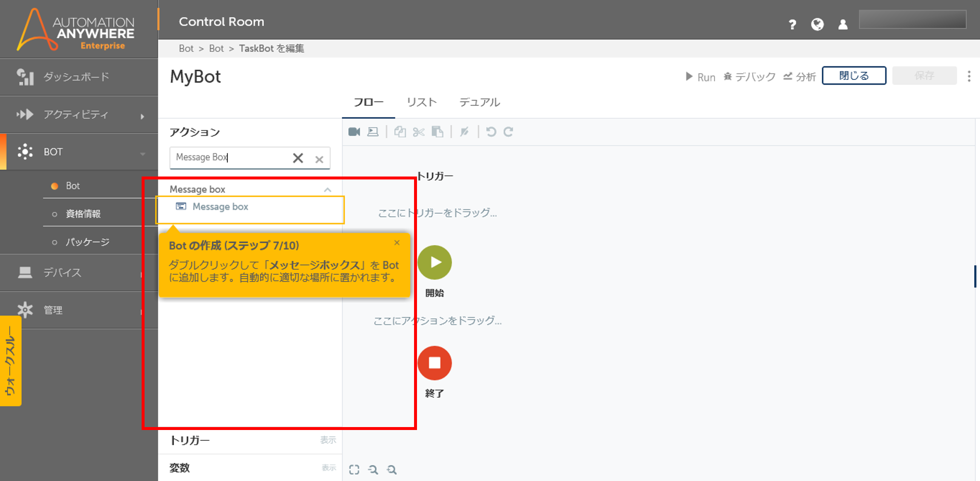This screenshot has width=980, height=481.
Task: Click the Automation Anywhere Enterprise logo
Action: pos(76,29)
